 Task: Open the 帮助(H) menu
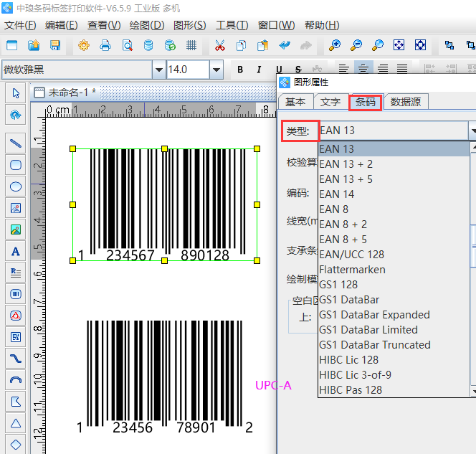[x=322, y=25]
